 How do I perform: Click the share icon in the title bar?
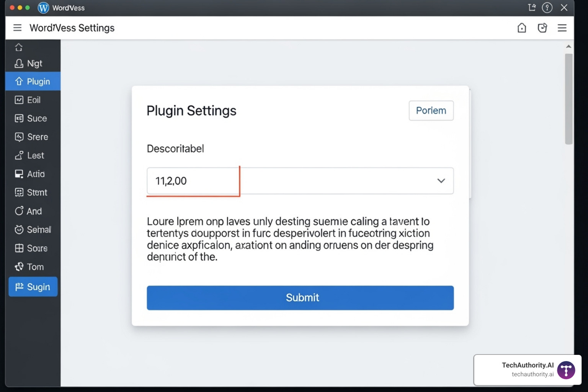[532, 8]
